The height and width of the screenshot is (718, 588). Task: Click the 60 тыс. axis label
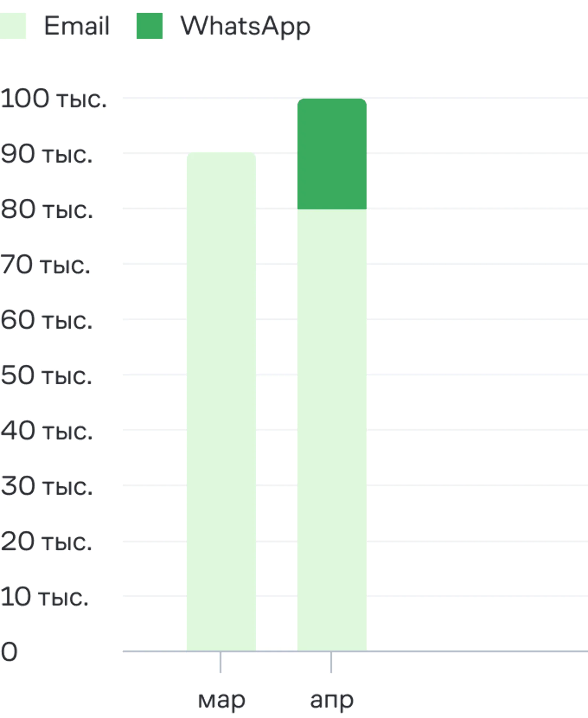46,320
